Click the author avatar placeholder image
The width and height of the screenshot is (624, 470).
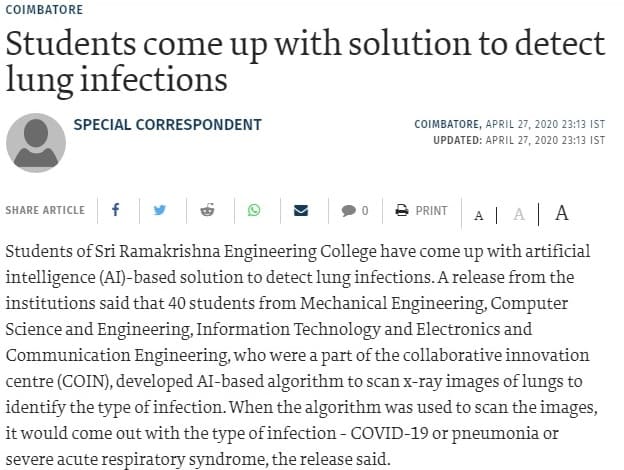click(x=36, y=142)
